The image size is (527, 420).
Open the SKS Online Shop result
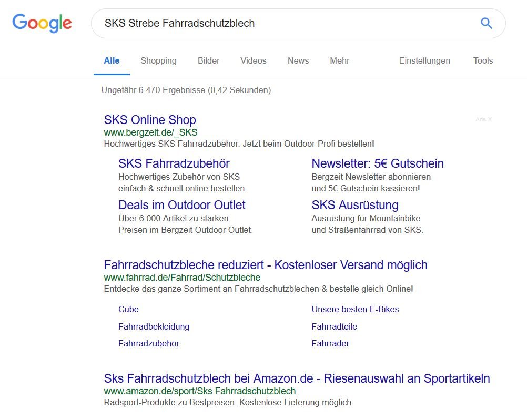point(150,120)
